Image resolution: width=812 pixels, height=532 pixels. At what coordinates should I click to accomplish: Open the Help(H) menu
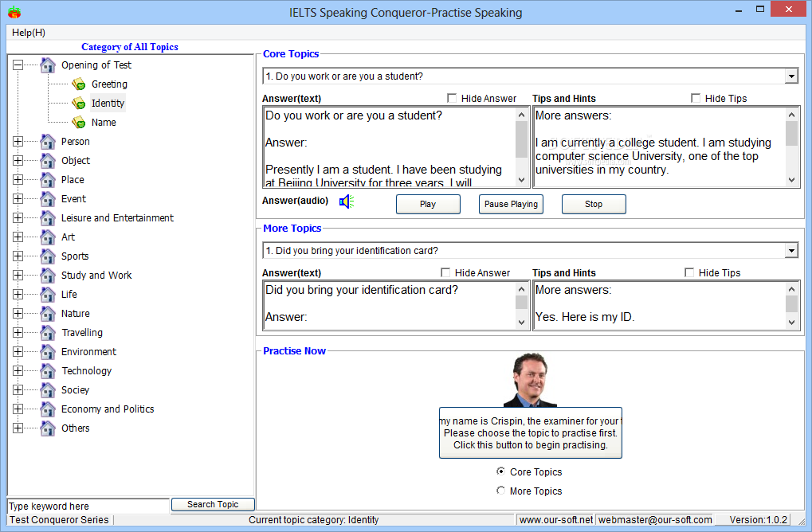click(29, 33)
